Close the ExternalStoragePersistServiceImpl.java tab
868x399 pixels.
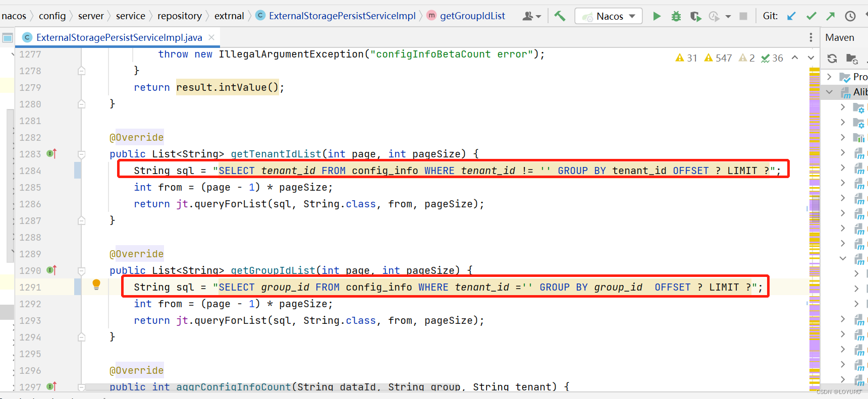tap(211, 37)
